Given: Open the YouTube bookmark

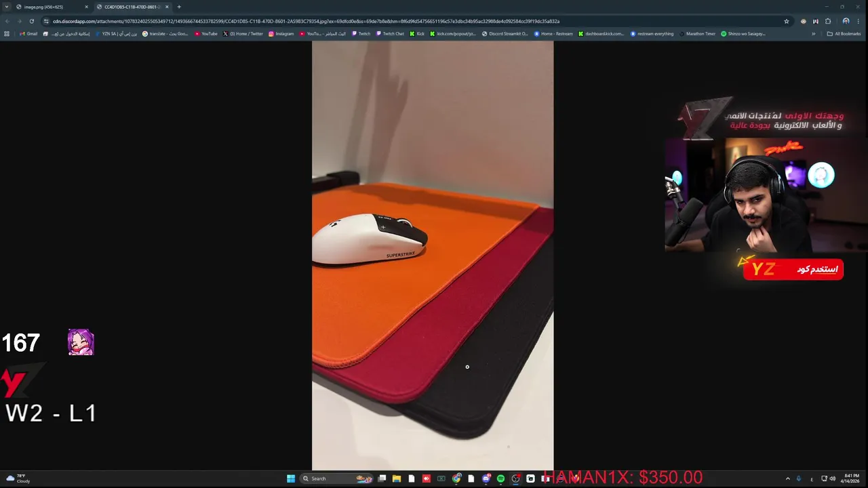Looking at the screenshot, I should point(206,33).
